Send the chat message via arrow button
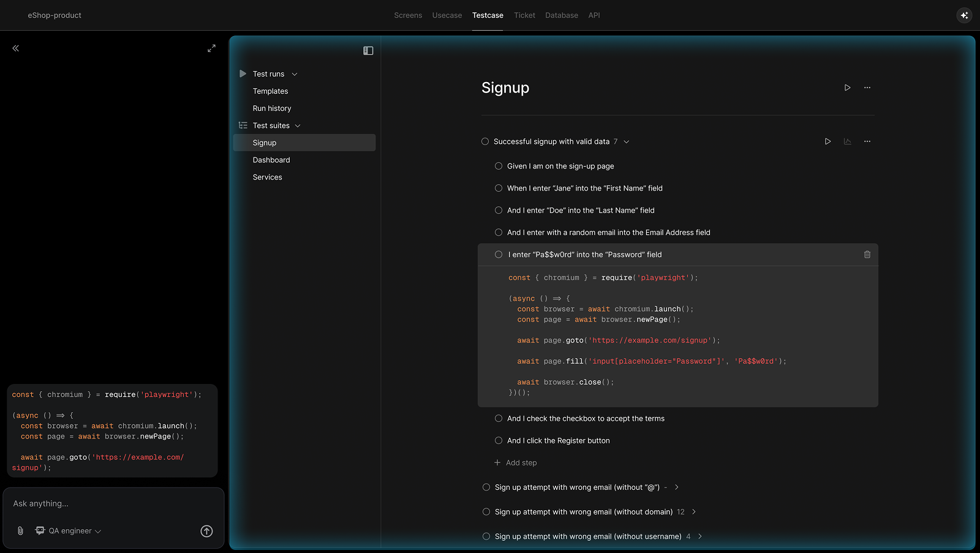The image size is (980, 553). [206, 531]
